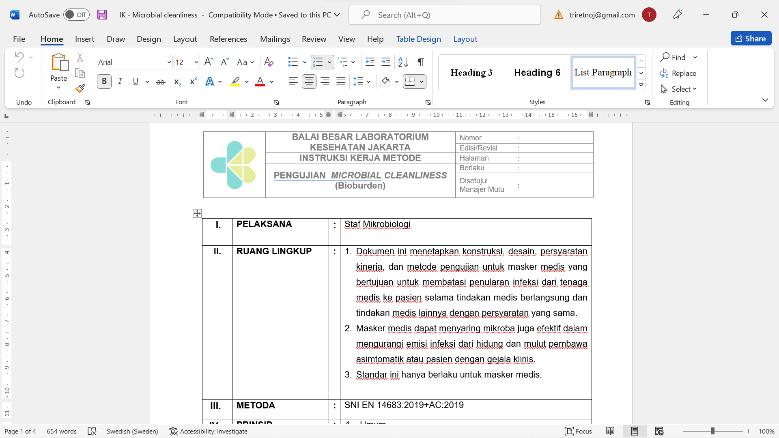Justify the text

(x=341, y=81)
